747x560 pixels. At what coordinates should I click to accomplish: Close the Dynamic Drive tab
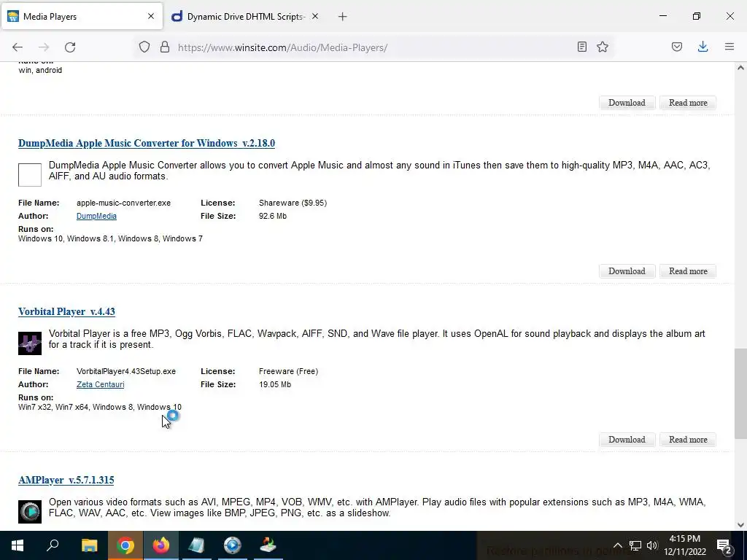[315, 16]
